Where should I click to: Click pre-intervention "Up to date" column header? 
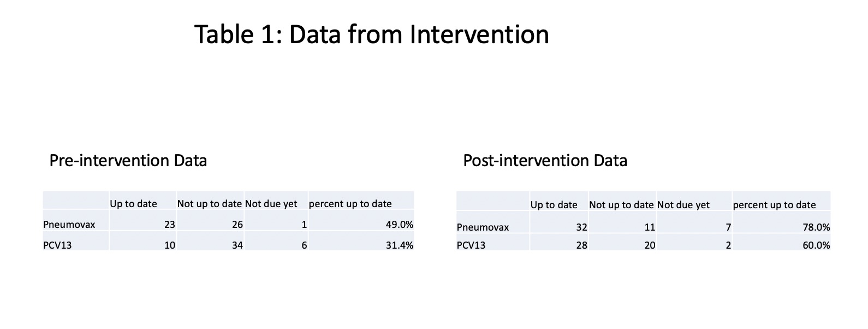[x=133, y=204]
